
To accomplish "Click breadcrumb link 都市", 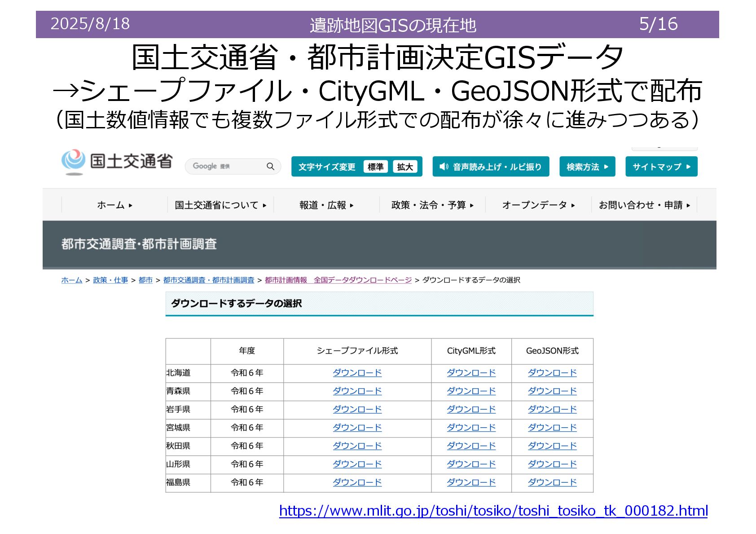I will (x=145, y=280).
